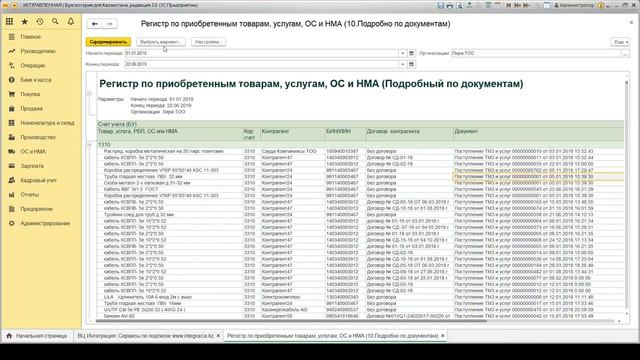640x360 pixels.
Task: Collapse the 1310 account group
Action: coord(90,144)
